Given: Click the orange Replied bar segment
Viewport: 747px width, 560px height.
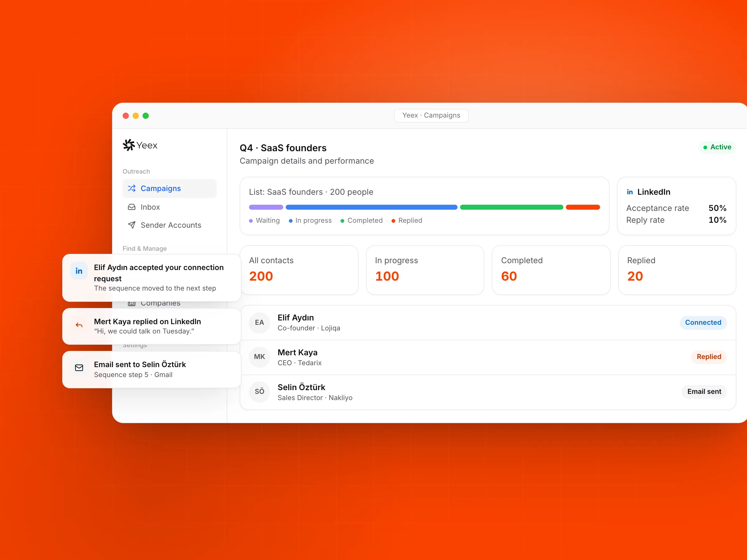Looking at the screenshot, I should point(583,207).
